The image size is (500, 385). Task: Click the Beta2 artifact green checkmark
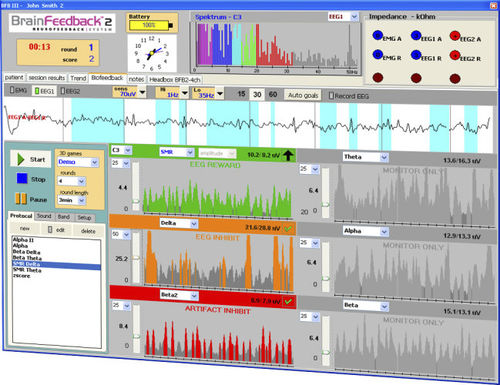[288, 301]
